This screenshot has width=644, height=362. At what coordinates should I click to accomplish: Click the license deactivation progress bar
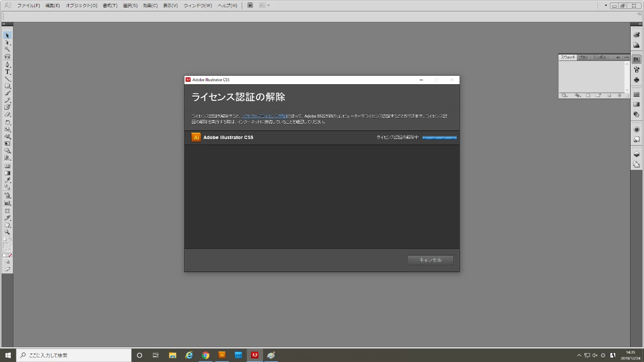[x=439, y=138]
